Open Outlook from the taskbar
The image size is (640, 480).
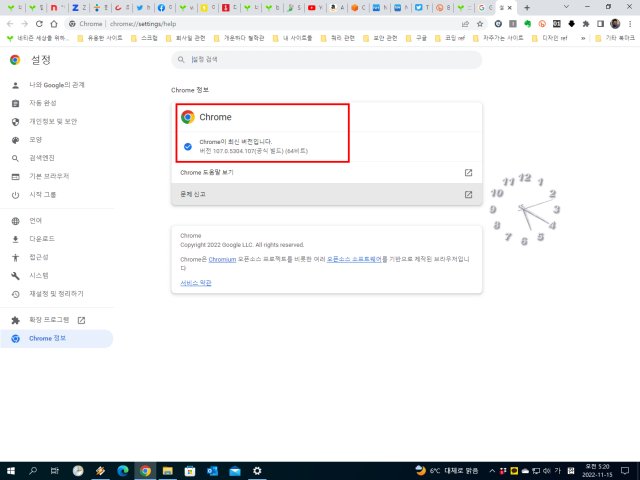212,471
